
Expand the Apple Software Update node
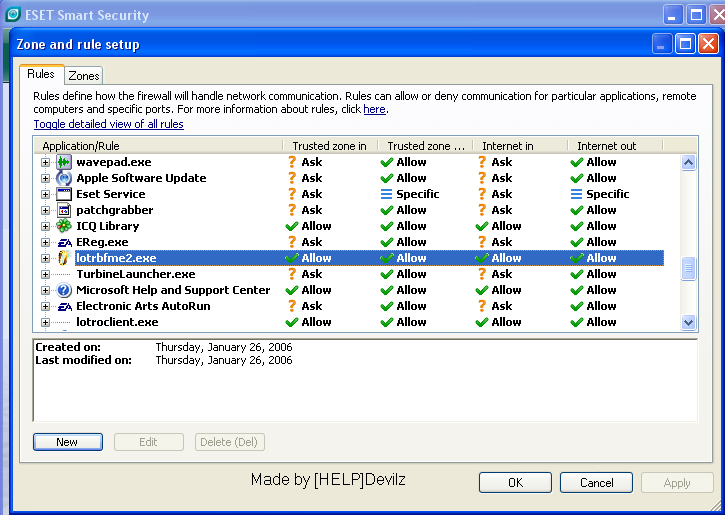pyautogui.click(x=45, y=178)
